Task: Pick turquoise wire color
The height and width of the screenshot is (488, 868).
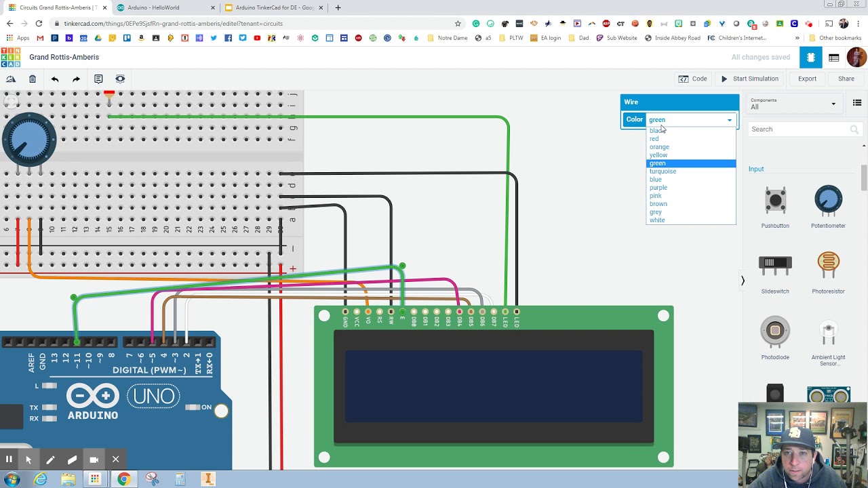Action: coord(691,171)
